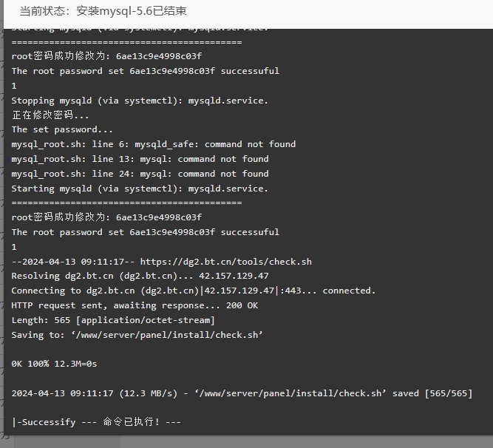Click the 'Successify --- 命令已执行!' final line
The image size is (493, 448).
[x=96, y=422]
